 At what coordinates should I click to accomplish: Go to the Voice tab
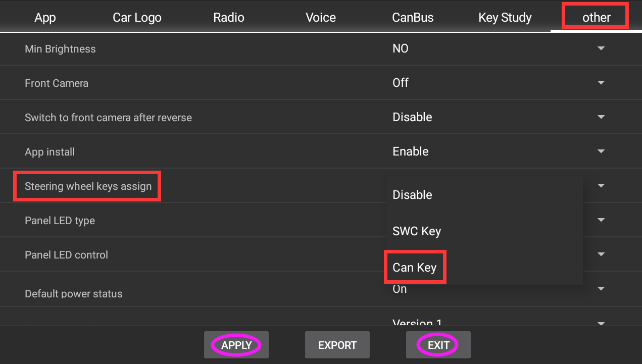point(321,18)
